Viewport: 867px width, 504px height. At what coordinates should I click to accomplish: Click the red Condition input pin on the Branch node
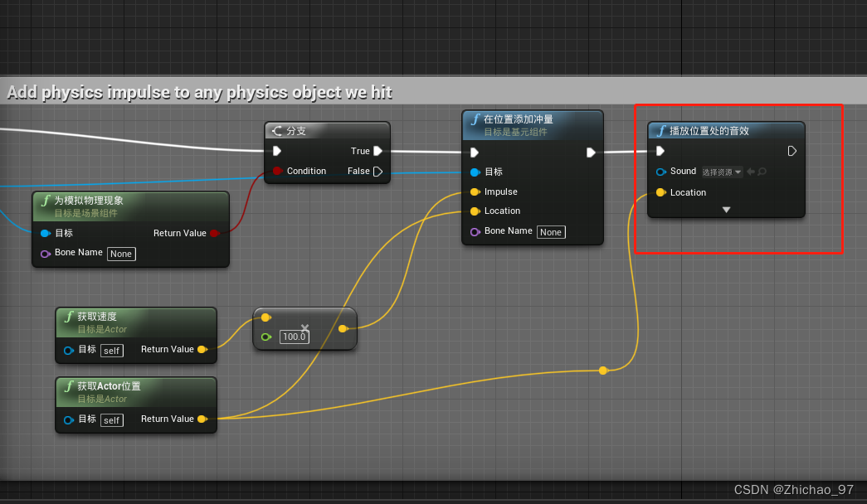pyautogui.click(x=276, y=172)
